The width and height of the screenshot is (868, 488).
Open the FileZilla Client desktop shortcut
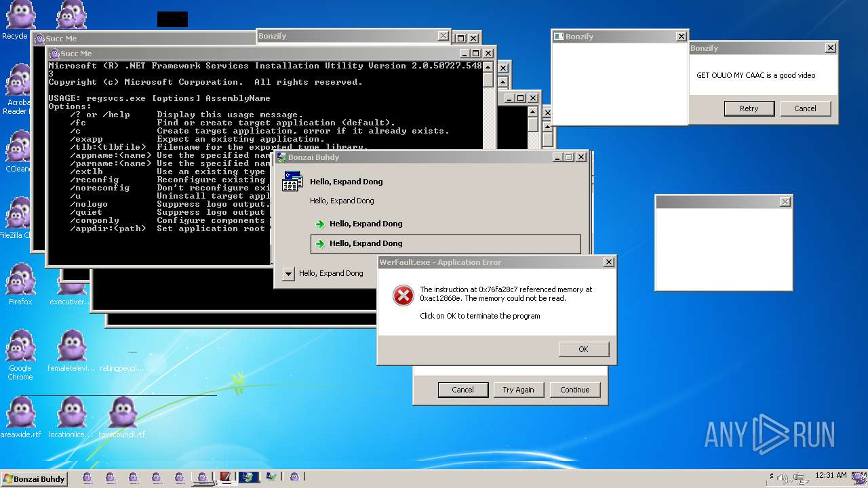pos(16,217)
